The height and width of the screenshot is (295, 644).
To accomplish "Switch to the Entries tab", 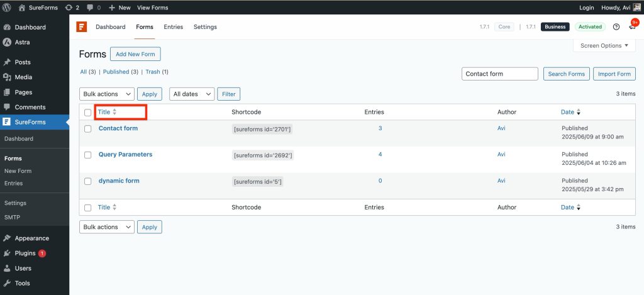I will 173,27.
